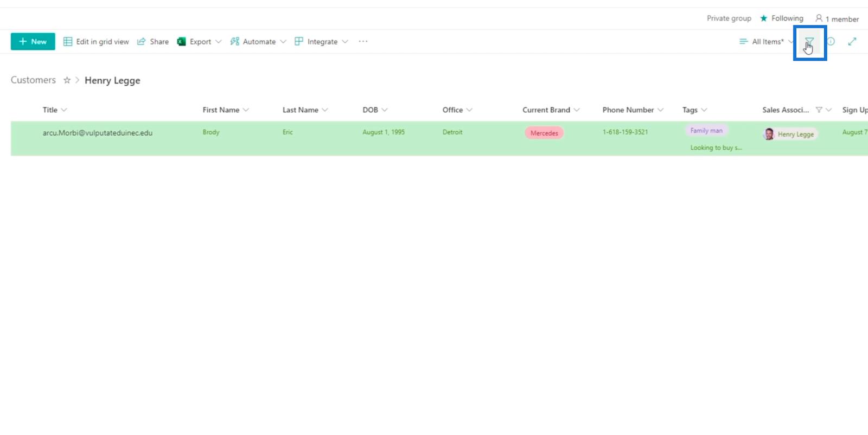Click the Last Name cell Eric
The image size is (868, 435).
[x=288, y=132]
